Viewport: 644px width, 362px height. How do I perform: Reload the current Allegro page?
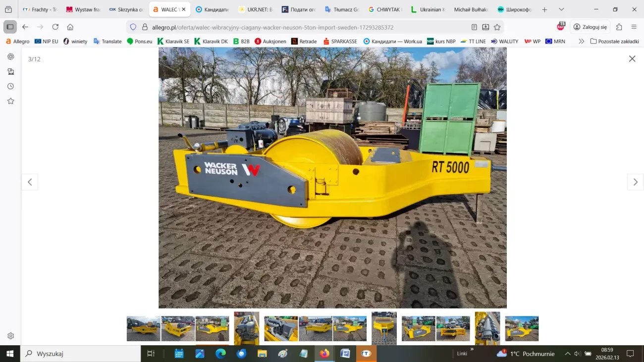(x=55, y=27)
